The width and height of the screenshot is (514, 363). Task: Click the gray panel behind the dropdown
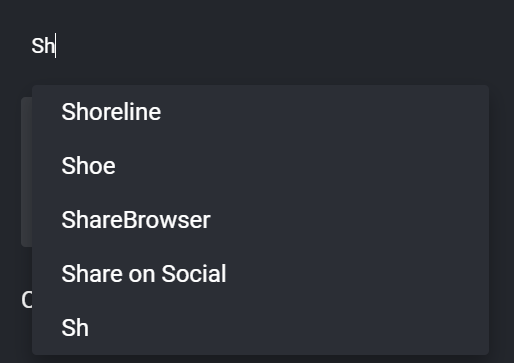(x=27, y=172)
